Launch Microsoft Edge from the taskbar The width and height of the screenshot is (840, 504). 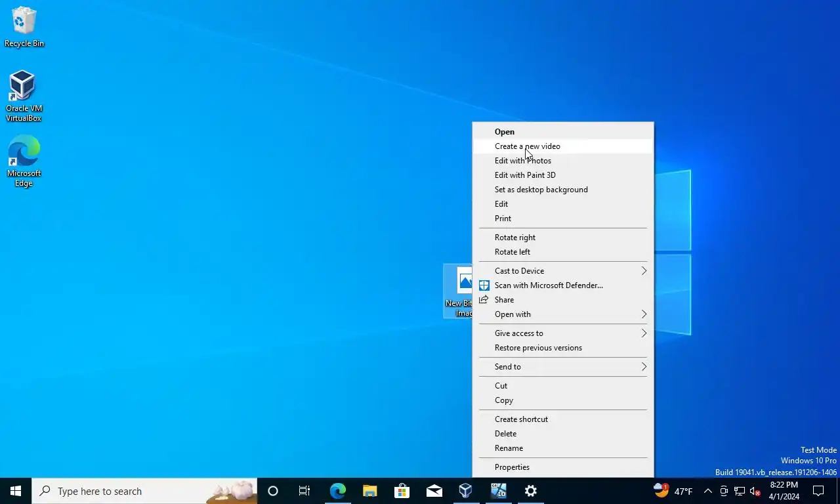click(337, 491)
